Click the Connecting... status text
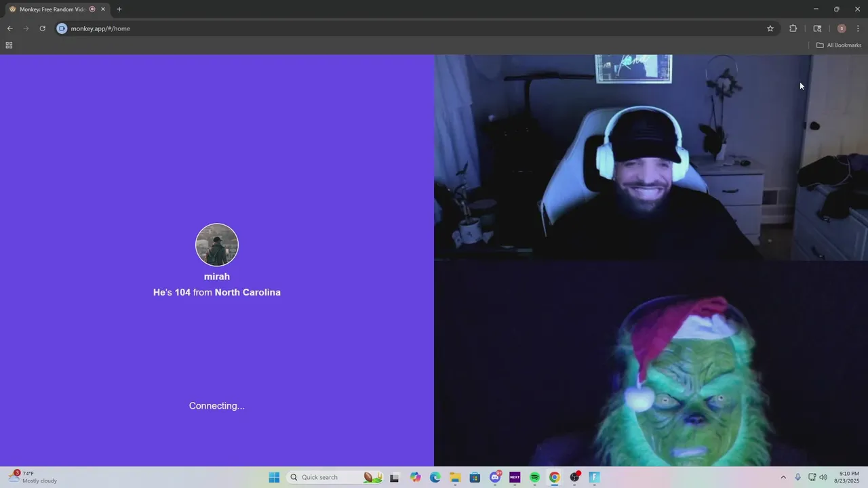This screenshot has width=868, height=488. [x=217, y=406]
